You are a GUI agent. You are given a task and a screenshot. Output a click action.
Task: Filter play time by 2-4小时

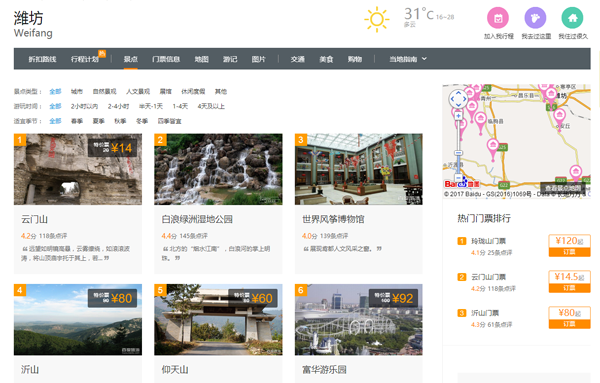click(118, 106)
